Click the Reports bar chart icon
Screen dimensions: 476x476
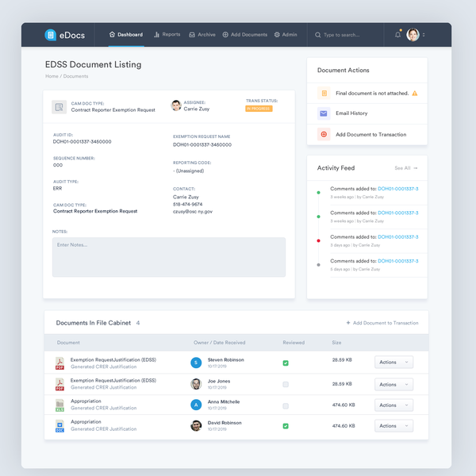(x=156, y=34)
